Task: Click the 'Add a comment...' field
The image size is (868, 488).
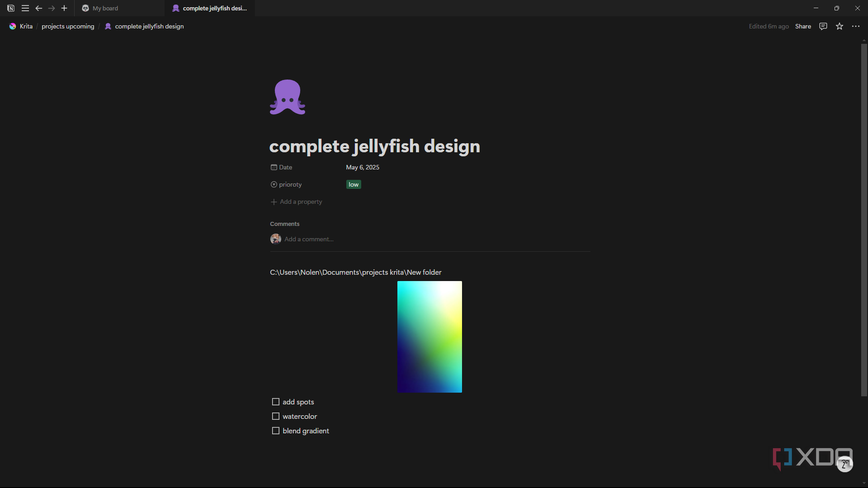Action: [x=309, y=239]
